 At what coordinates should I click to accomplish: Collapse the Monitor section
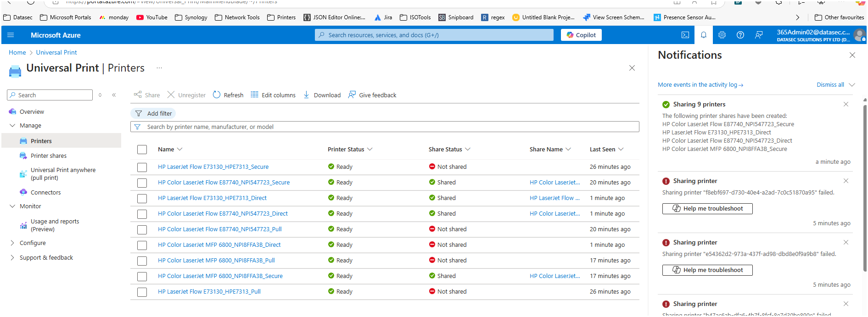(12, 206)
